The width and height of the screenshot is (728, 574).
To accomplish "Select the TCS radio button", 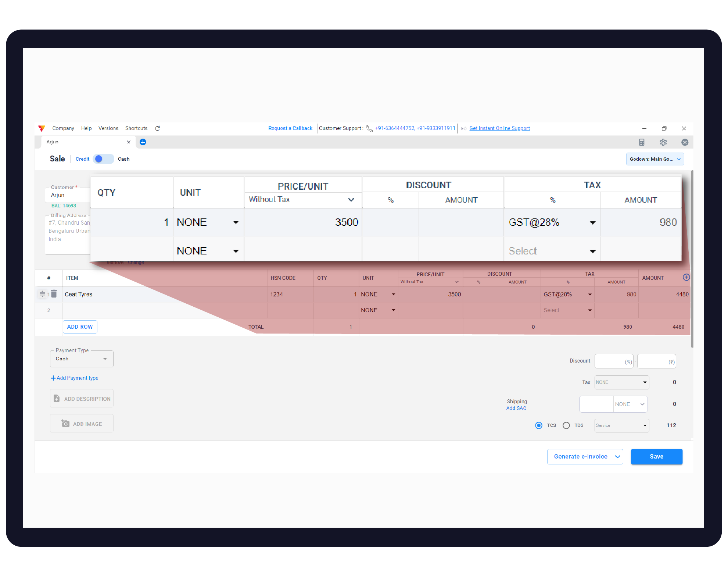I will [x=539, y=425].
